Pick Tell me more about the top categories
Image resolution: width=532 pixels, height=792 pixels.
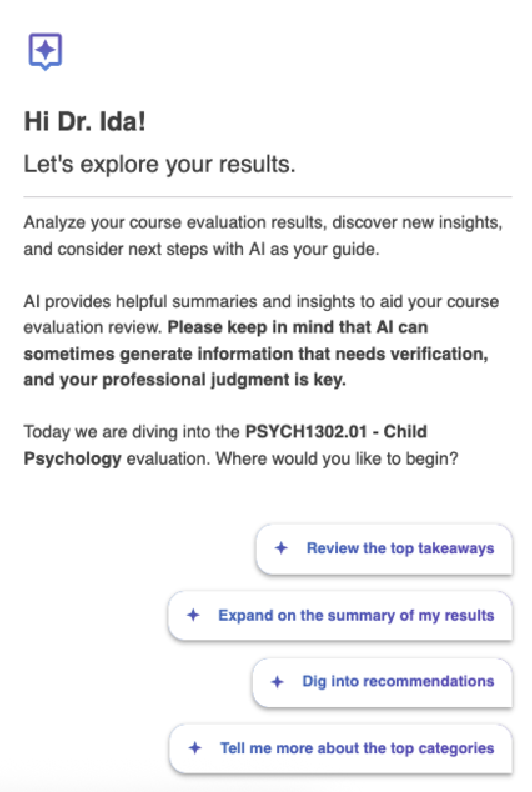tap(341, 748)
